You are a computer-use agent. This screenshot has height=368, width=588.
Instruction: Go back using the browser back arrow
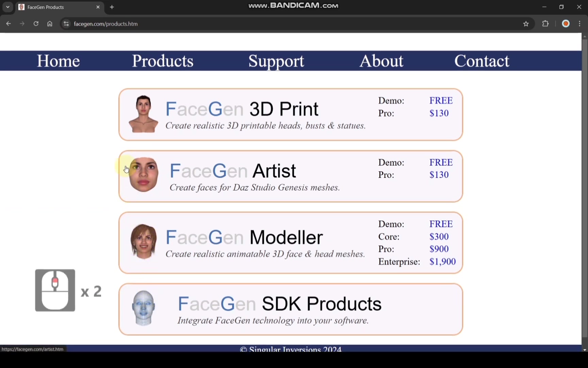point(9,24)
